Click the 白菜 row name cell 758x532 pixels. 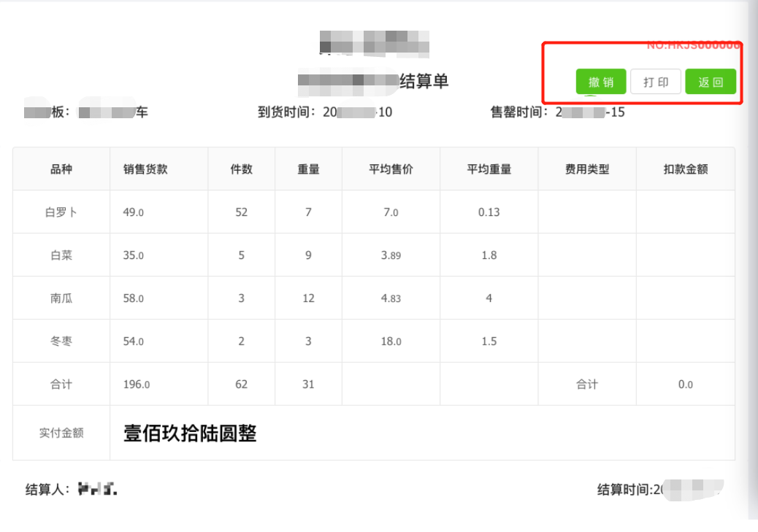61,255
